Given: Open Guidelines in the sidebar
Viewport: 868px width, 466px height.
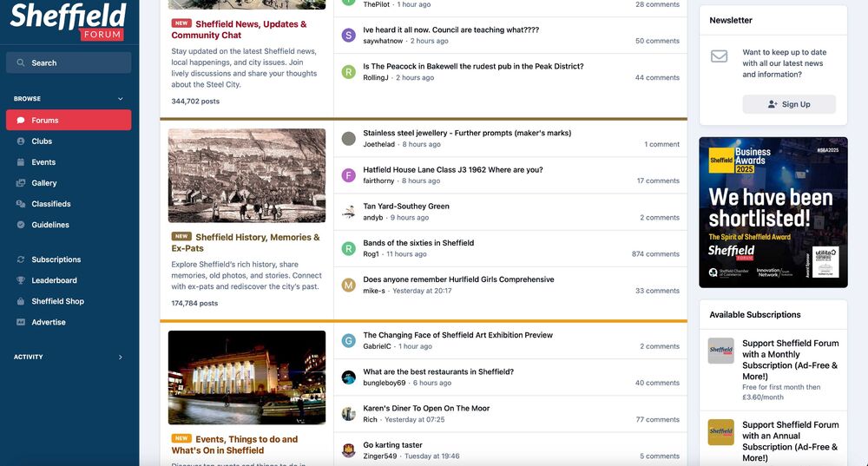Looking at the screenshot, I should [x=50, y=225].
